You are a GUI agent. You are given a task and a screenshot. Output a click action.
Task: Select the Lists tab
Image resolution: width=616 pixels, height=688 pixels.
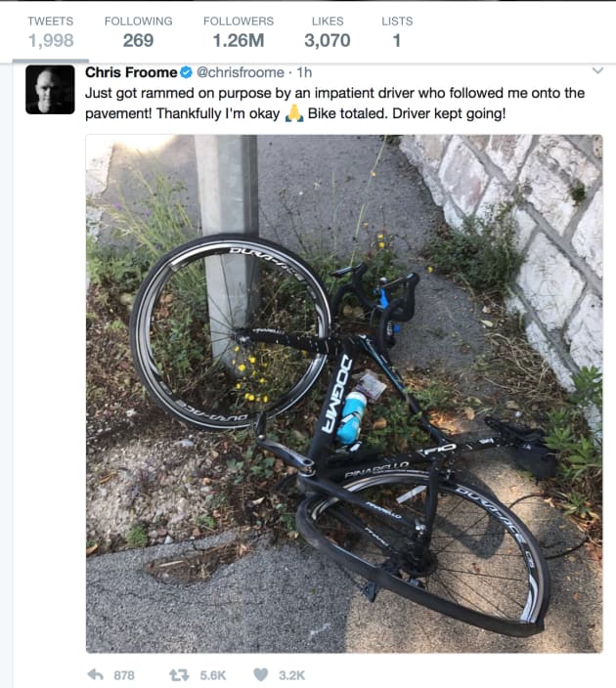397,32
